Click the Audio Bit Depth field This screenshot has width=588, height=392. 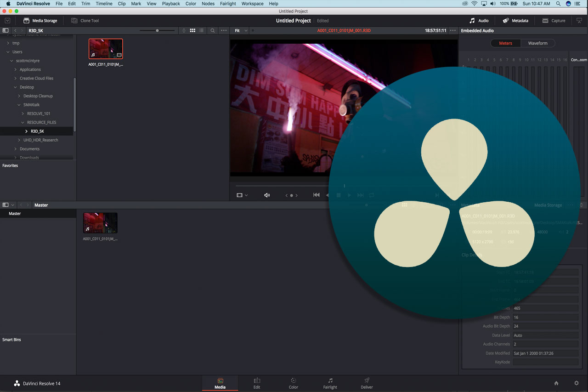(545, 326)
